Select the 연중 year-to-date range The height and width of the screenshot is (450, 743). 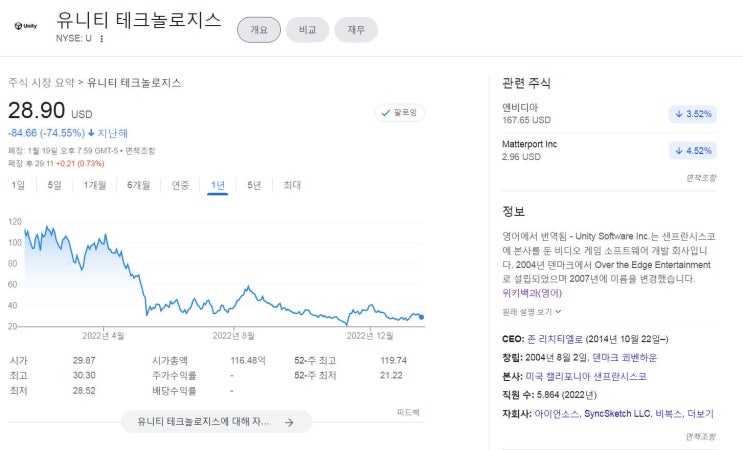pyautogui.click(x=180, y=185)
